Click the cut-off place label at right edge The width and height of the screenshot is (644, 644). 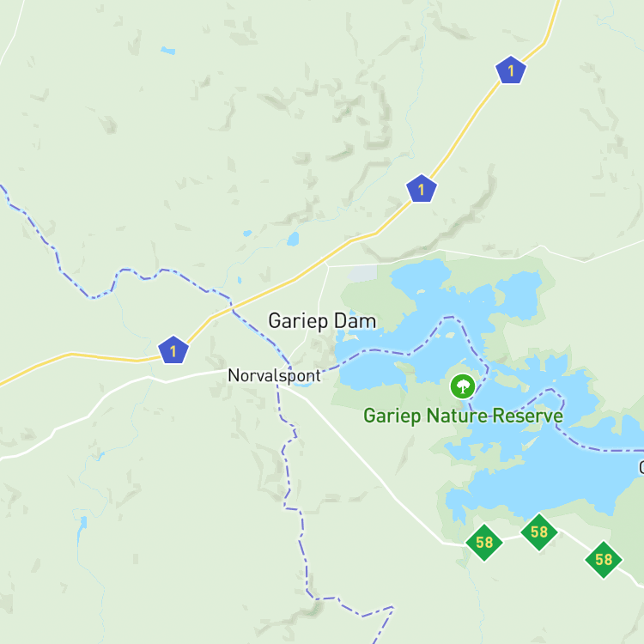(641, 467)
